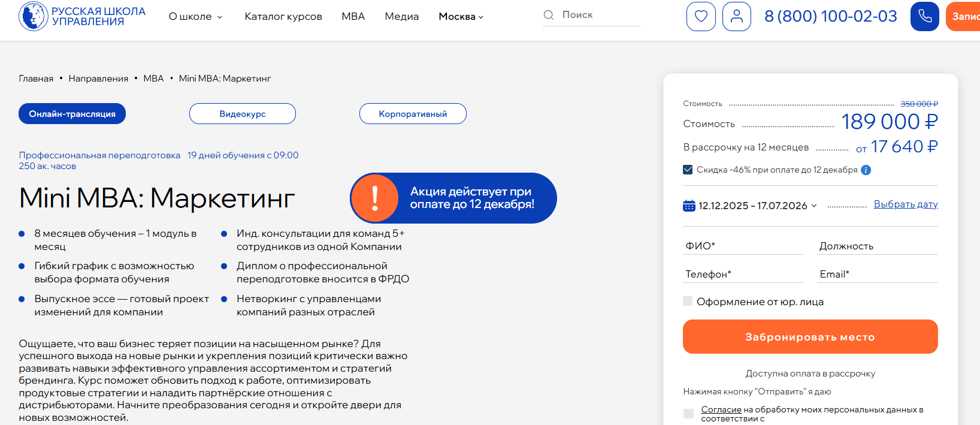This screenshot has height=425, width=980.
Task: Click the ФИО input field
Action: click(743, 246)
